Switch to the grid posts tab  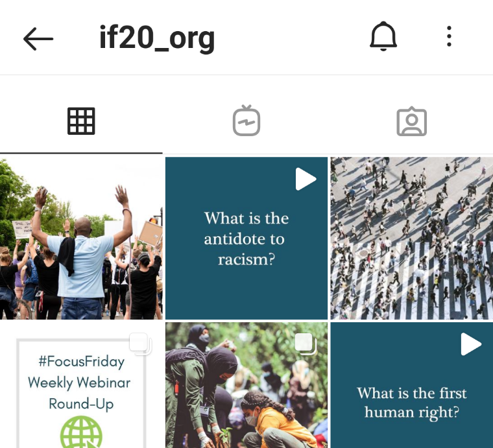(81, 121)
